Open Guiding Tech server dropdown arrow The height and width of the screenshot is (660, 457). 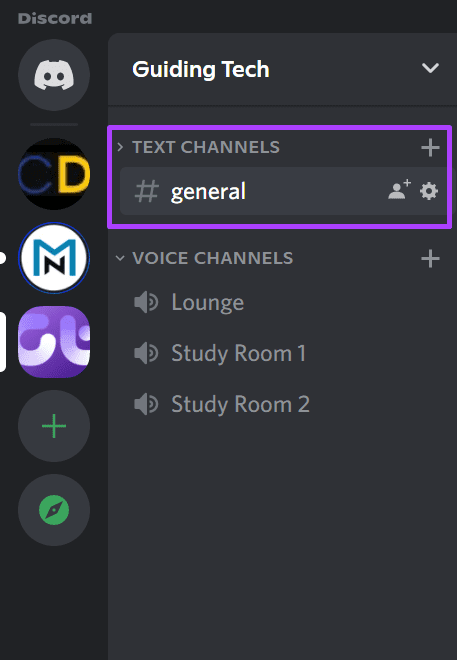click(430, 68)
